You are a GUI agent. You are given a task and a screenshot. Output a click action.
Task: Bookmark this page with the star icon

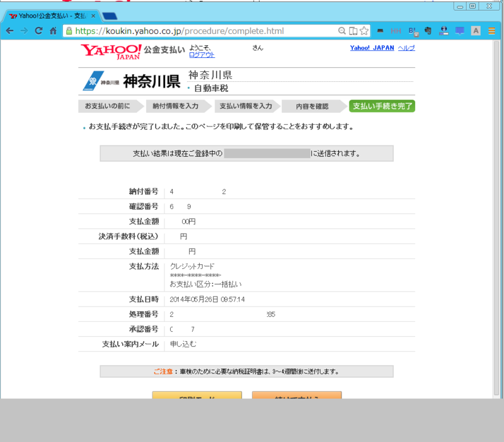364,31
